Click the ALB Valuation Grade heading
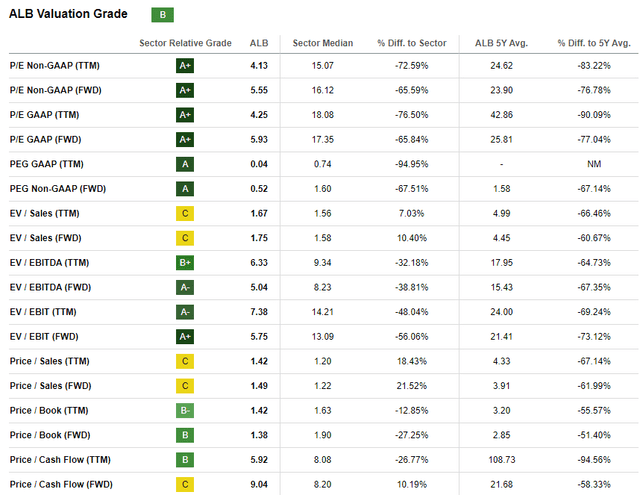 point(68,14)
